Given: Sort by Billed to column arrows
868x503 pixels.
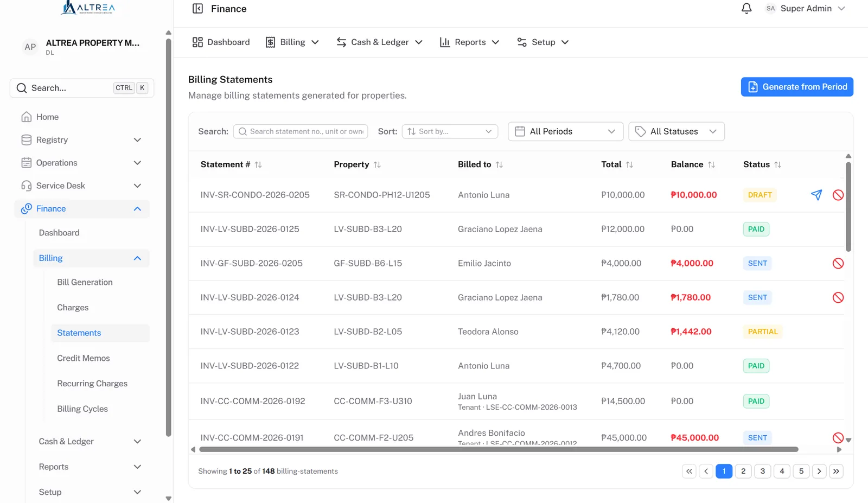Looking at the screenshot, I should coord(499,164).
